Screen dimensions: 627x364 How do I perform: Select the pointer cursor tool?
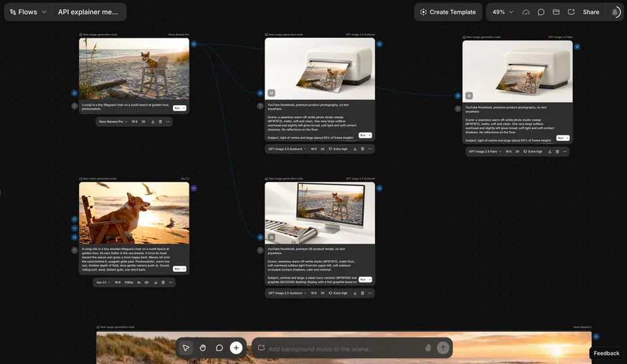pos(186,348)
